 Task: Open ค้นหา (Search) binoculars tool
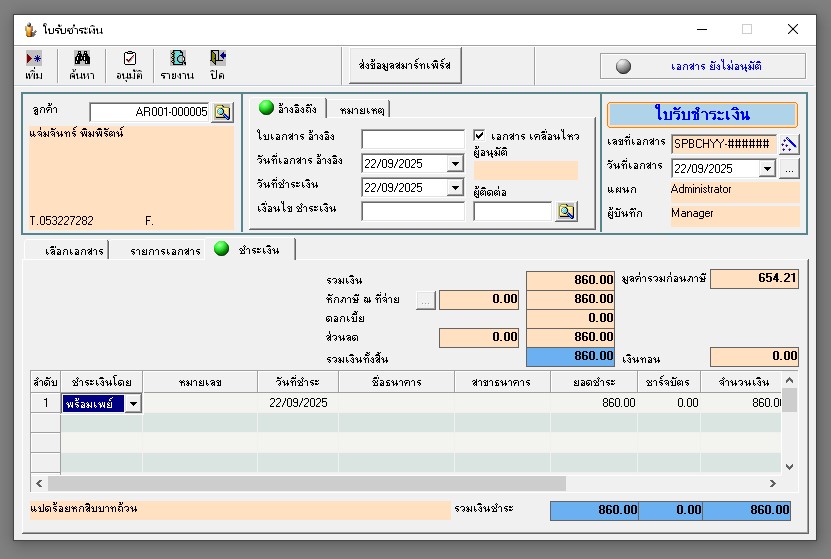click(81, 65)
